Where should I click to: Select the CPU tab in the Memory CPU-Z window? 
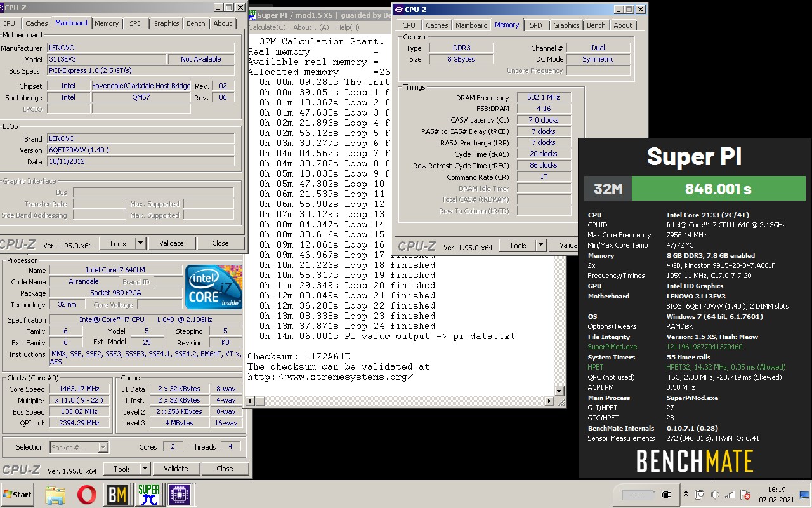click(409, 25)
